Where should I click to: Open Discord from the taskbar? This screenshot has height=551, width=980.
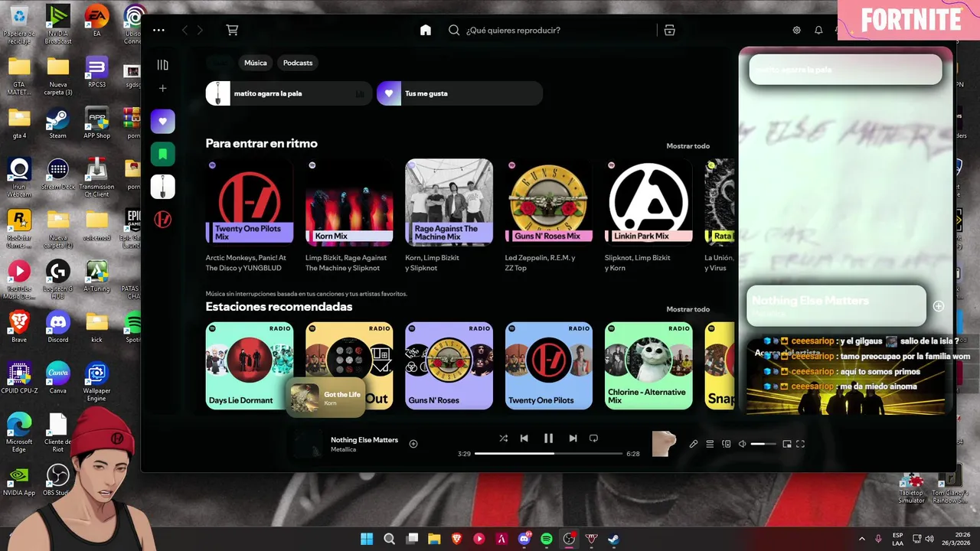point(524,539)
